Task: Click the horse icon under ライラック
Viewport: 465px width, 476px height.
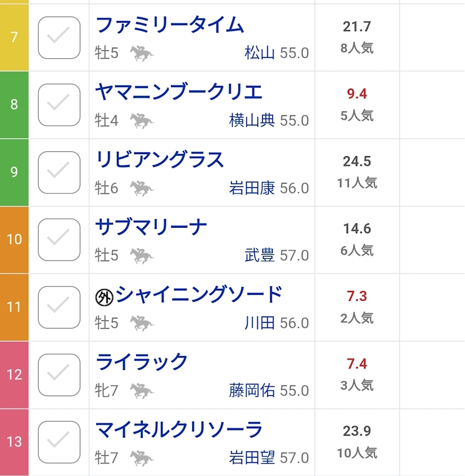Action: click(142, 391)
